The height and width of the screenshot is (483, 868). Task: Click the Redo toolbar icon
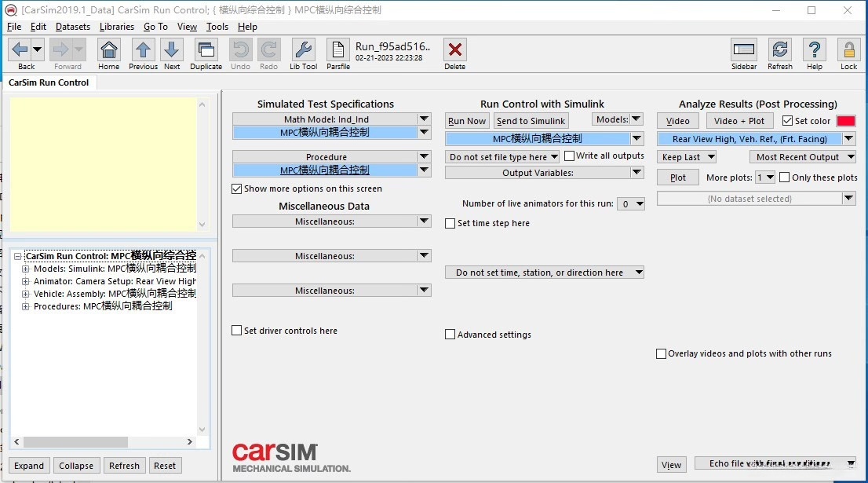pos(268,49)
